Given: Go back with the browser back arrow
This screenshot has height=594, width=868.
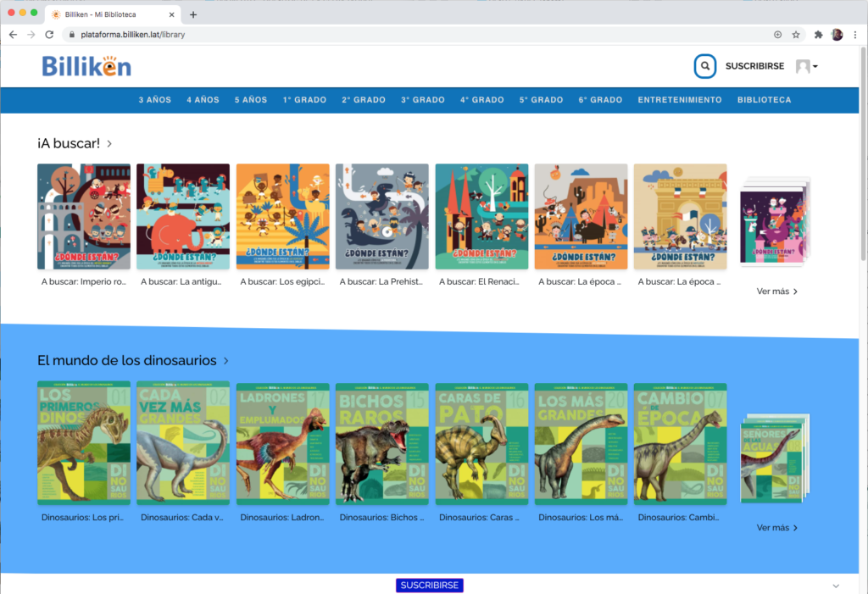Looking at the screenshot, I should (x=13, y=35).
